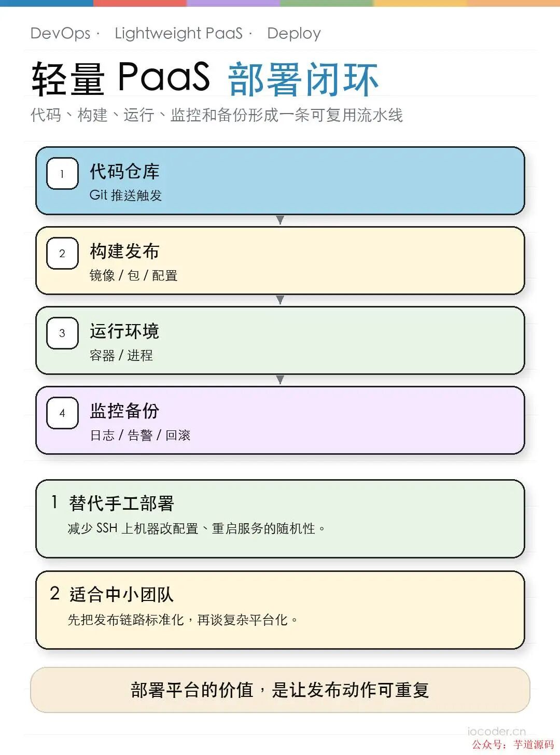Click the arrow between 运行环境 and 监控备份

point(280,380)
